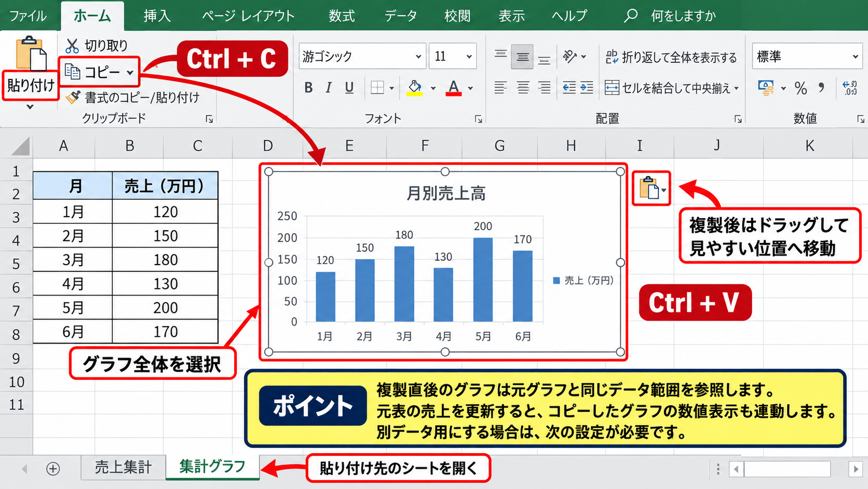Switch to 挿入 tab

coord(157,16)
